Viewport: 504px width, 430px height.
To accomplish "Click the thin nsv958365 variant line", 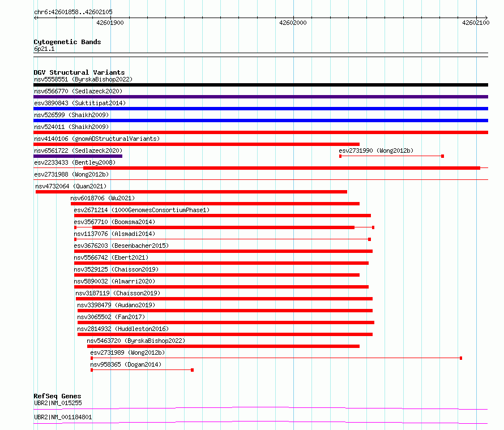I will click(x=142, y=370).
